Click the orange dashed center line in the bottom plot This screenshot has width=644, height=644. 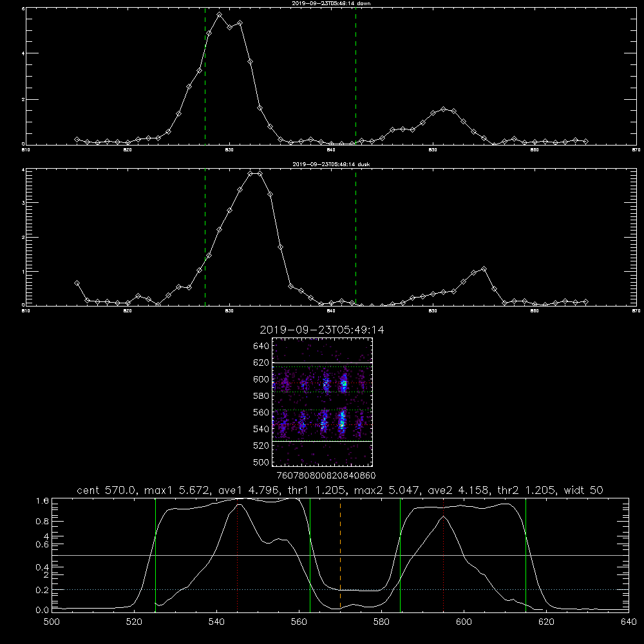click(341, 554)
